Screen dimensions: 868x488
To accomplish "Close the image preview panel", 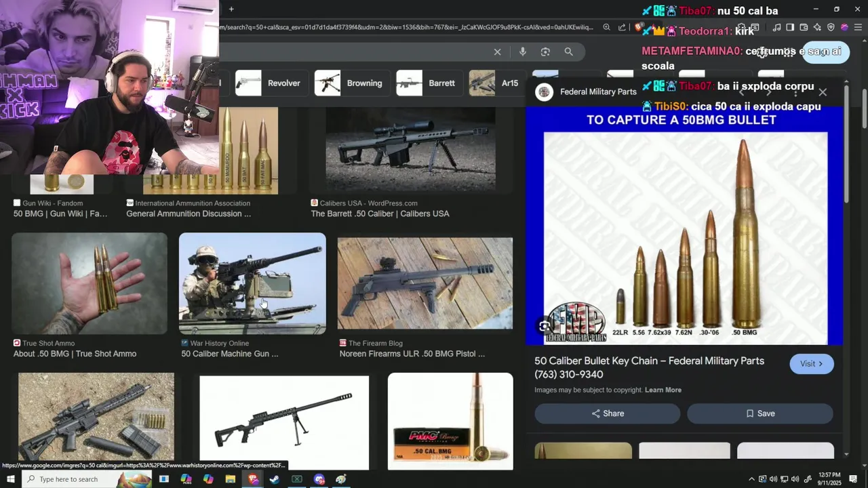I will (823, 91).
